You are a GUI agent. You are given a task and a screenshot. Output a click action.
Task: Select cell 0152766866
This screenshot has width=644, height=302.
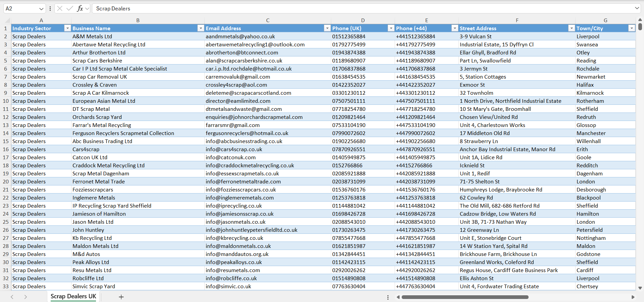tap(363, 165)
